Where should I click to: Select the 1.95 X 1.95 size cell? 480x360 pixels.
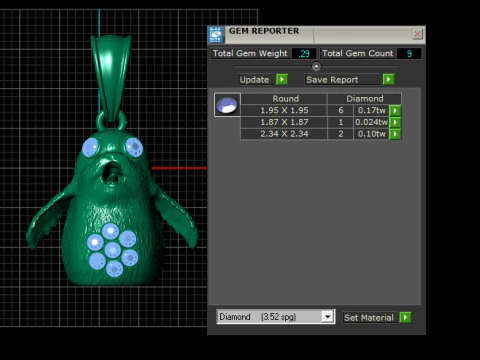(x=284, y=110)
